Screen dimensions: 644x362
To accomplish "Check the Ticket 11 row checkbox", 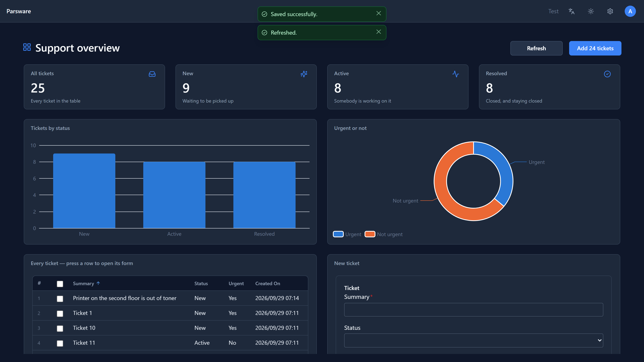I will [x=60, y=343].
